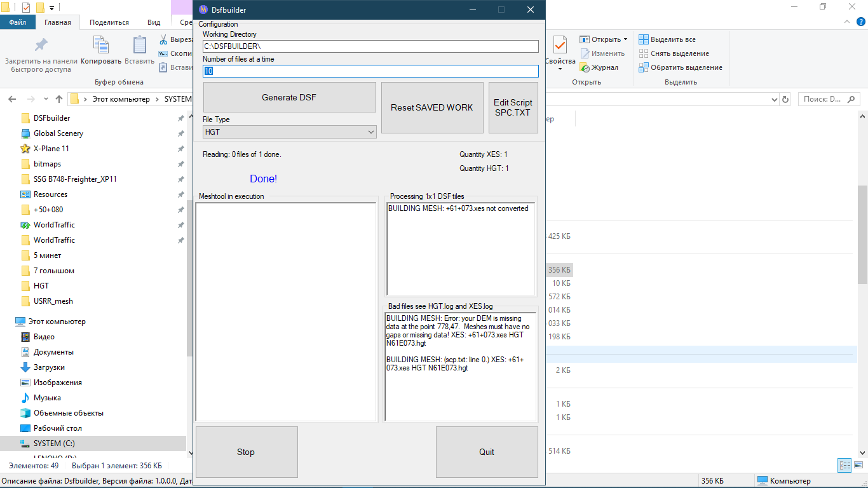Switch to details view icon
Viewport: 868px width, 488px height.
pos(844,466)
